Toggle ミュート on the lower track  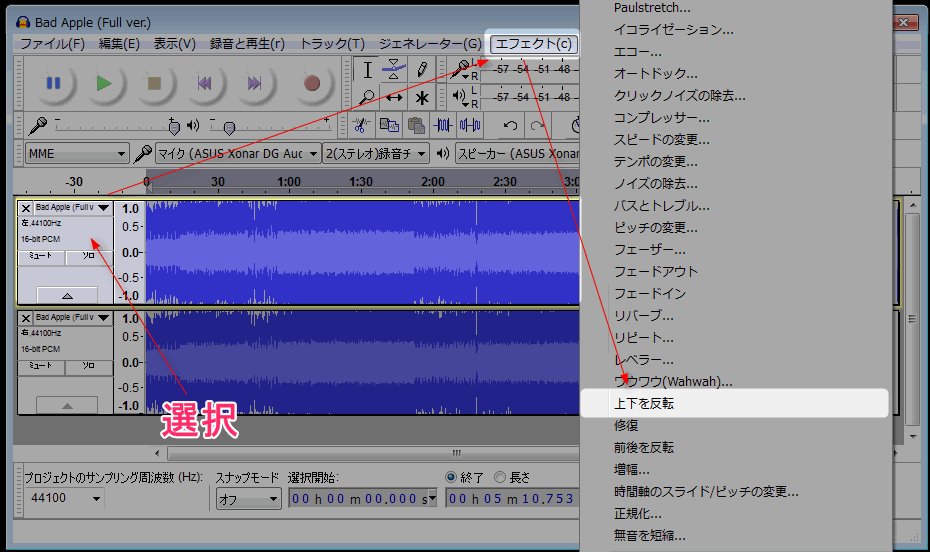pyautogui.click(x=41, y=366)
